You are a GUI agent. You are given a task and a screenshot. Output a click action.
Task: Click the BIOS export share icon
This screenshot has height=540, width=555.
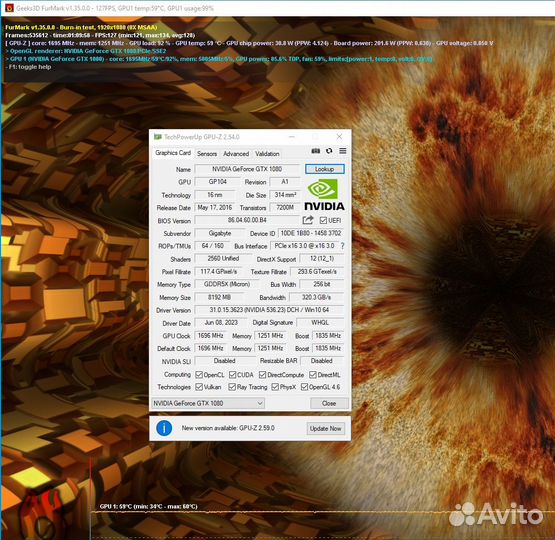pyautogui.click(x=308, y=220)
